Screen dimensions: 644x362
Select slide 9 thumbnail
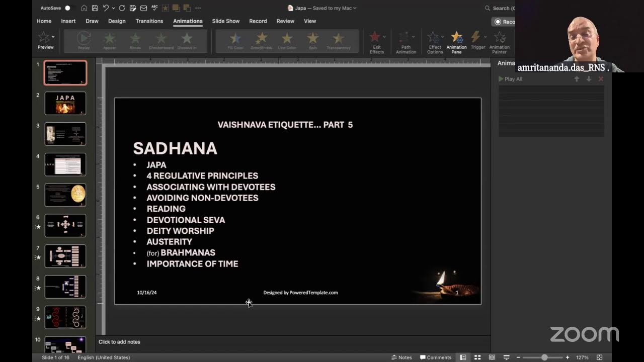[x=65, y=317]
